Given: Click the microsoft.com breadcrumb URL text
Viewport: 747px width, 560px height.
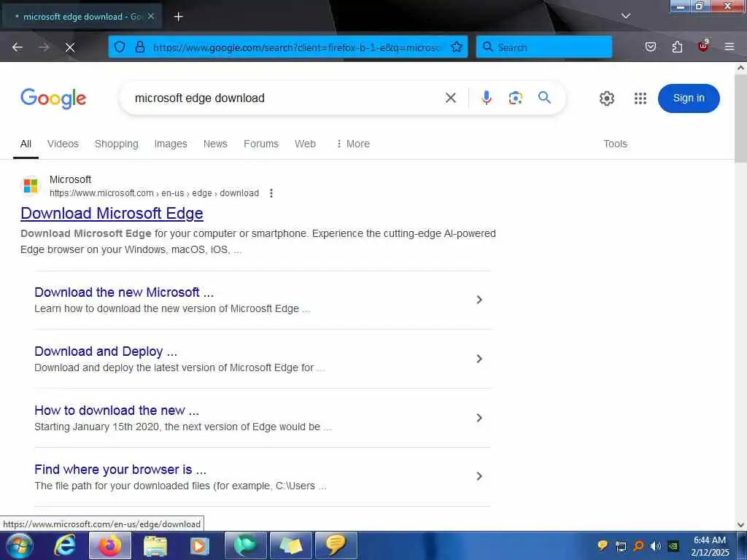Looking at the screenshot, I should (155, 193).
